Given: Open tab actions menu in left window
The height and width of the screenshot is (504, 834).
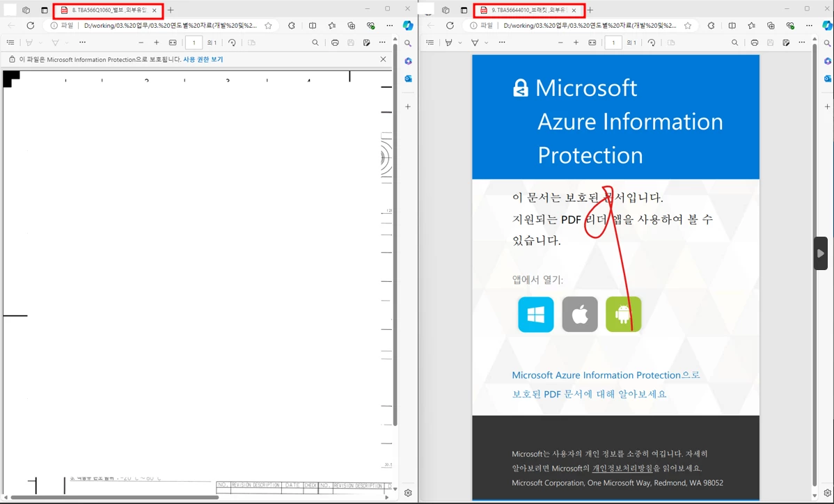Looking at the screenshot, I should pyautogui.click(x=44, y=10).
